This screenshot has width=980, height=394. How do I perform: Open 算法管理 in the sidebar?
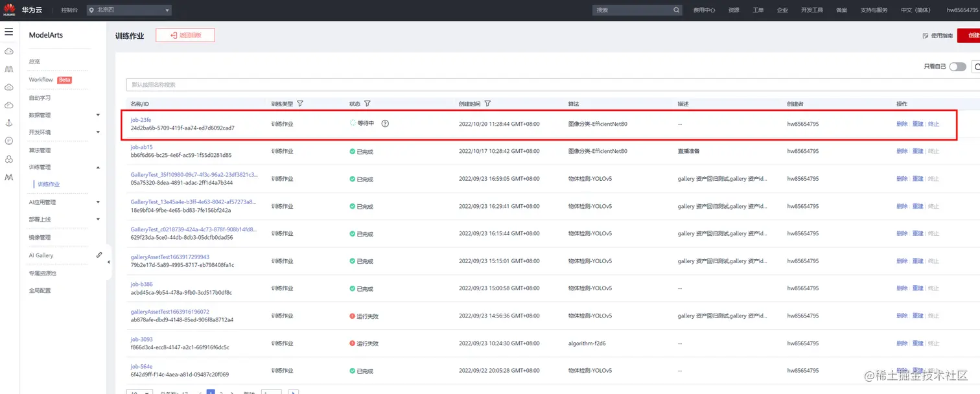point(40,150)
